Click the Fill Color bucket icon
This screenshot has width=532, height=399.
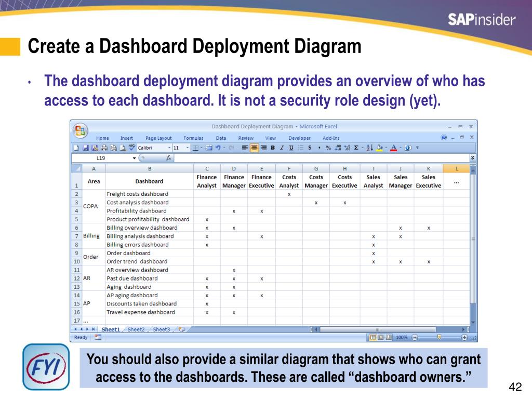point(379,148)
